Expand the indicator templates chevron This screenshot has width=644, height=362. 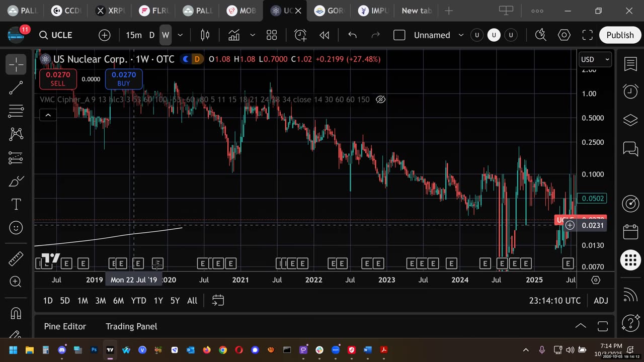[x=253, y=35]
